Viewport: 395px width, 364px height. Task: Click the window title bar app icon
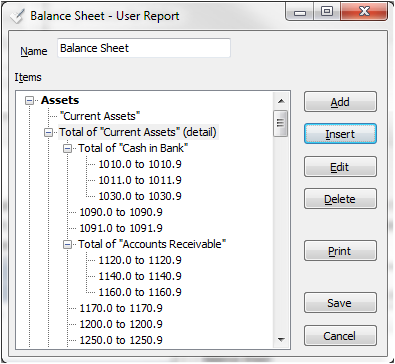pos(17,16)
